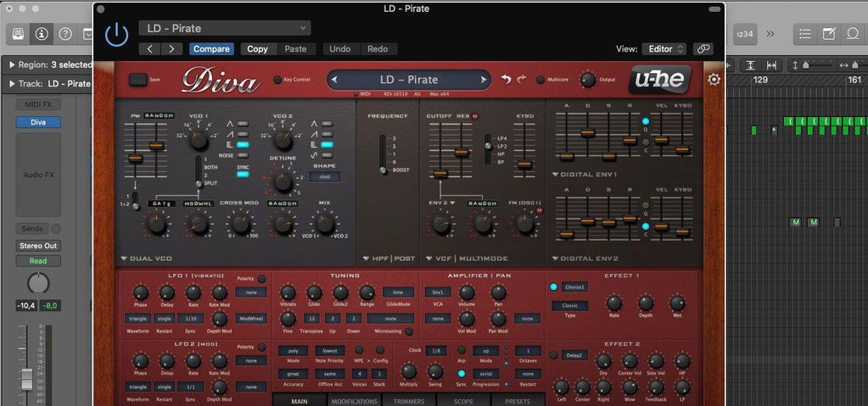
Task: Click the 1234 count-in button
Action: (745, 34)
